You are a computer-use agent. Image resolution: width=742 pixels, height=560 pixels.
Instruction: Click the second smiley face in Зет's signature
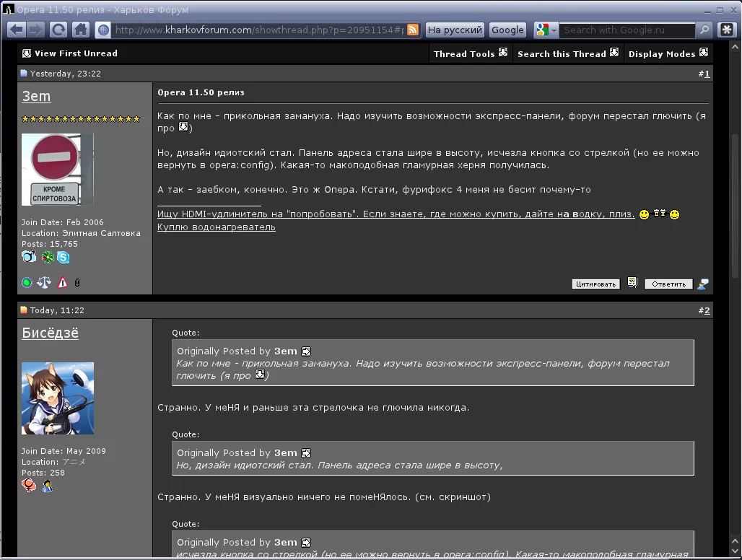(674, 215)
